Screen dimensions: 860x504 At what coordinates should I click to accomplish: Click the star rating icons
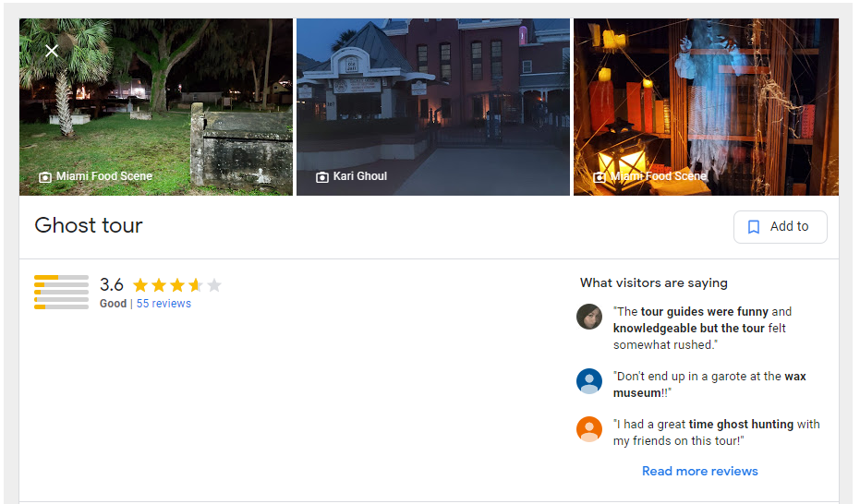pos(177,285)
